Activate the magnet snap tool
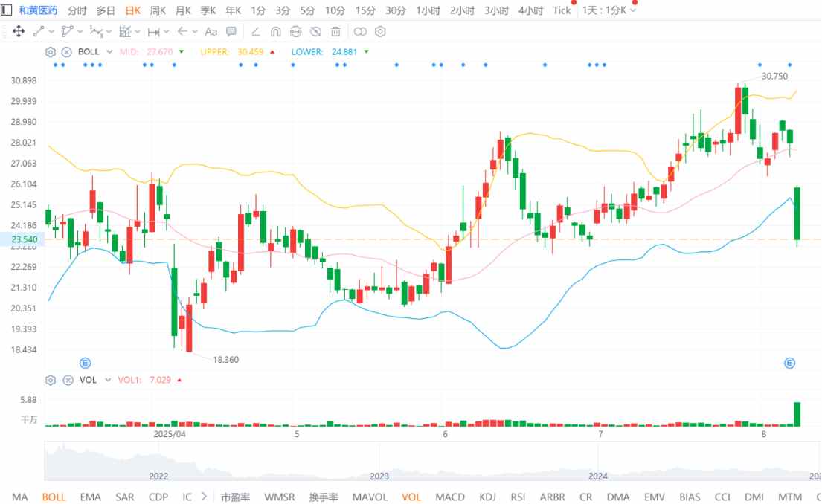Image resolution: width=822 pixels, height=504 pixels. coord(275,31)
